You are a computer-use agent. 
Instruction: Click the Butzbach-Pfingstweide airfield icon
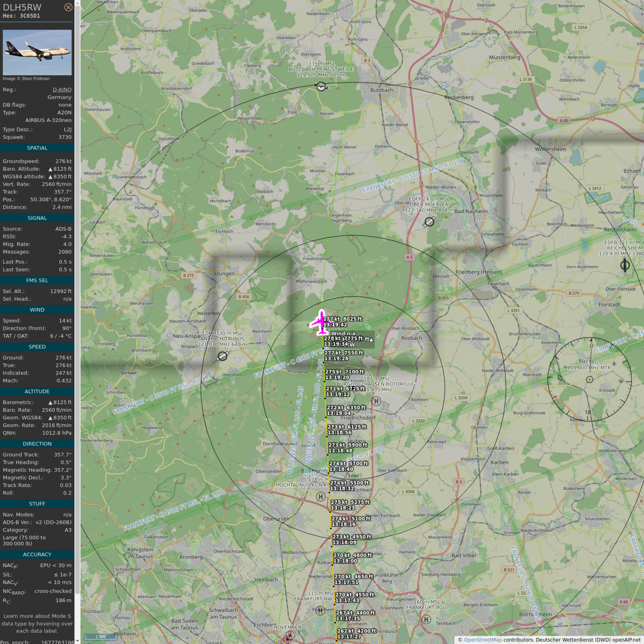pos(321,86)
